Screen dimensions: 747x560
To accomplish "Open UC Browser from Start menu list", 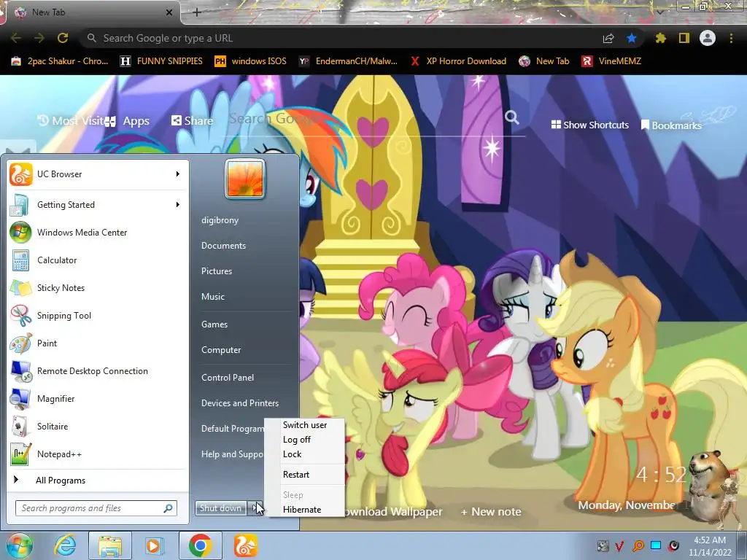I will pos(98,174).
